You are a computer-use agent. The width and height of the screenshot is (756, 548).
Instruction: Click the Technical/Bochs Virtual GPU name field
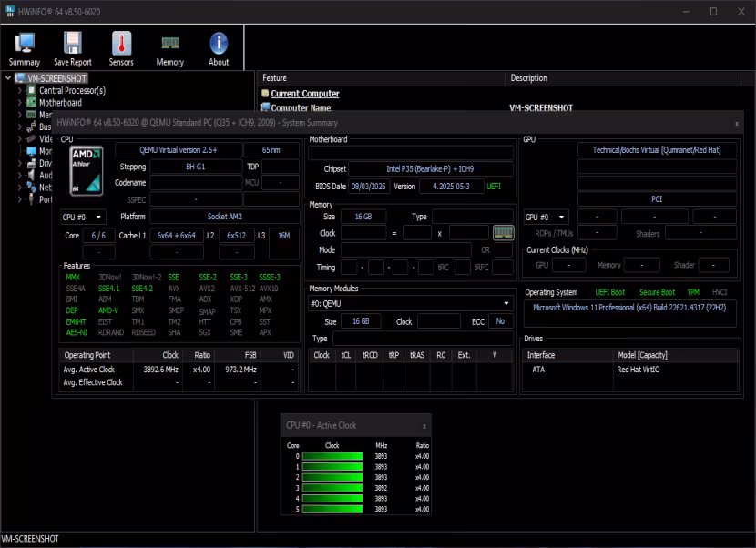(x=657, y=150)
